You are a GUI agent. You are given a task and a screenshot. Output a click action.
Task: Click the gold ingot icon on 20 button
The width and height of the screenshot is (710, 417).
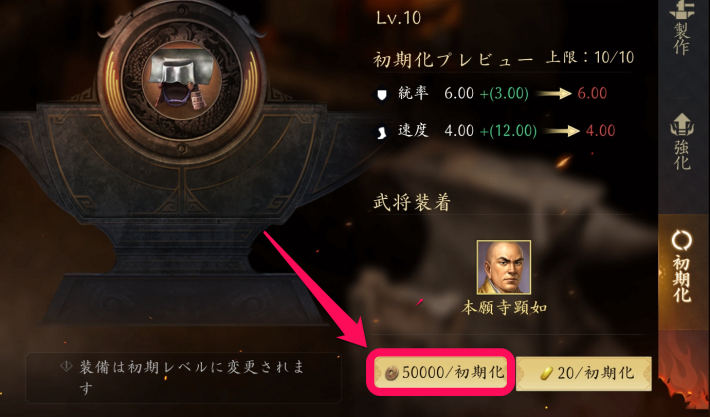547,374
